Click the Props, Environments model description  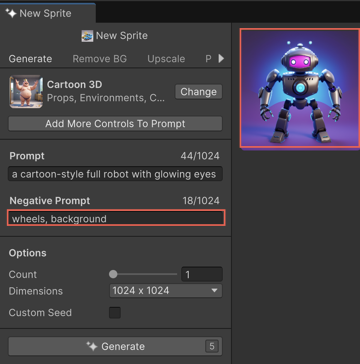106,98
